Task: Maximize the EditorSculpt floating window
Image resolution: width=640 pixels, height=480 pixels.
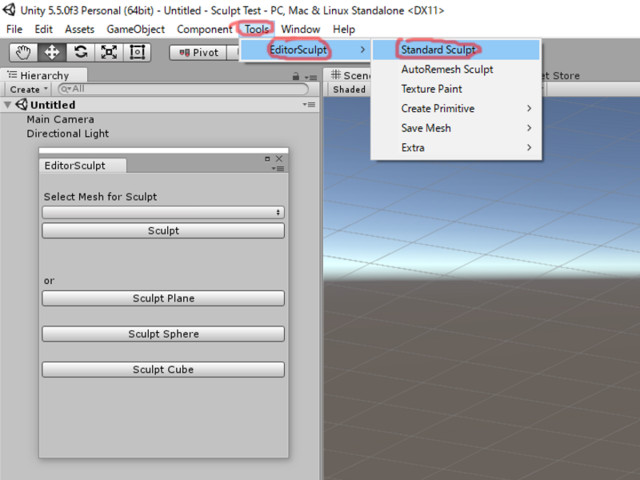Action: pyautogui.click(x=267, y=158)
